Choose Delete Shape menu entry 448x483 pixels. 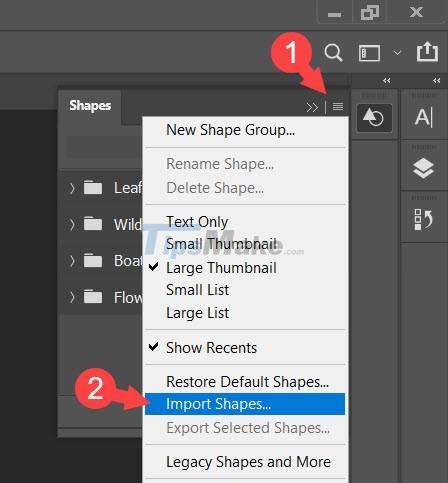pos(245,188)
